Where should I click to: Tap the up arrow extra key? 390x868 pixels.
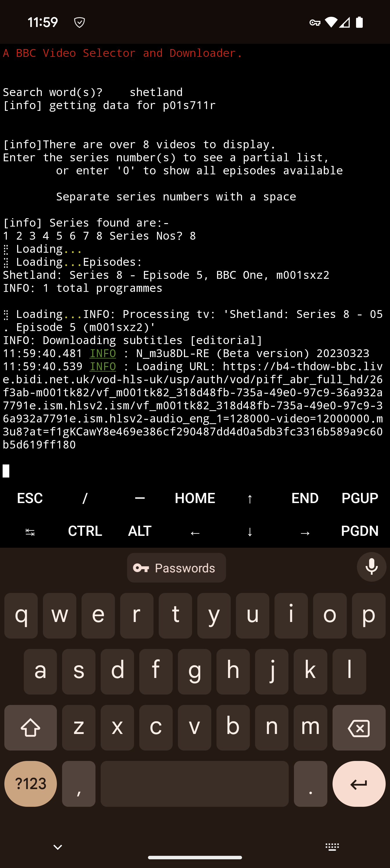click(250, 498)
